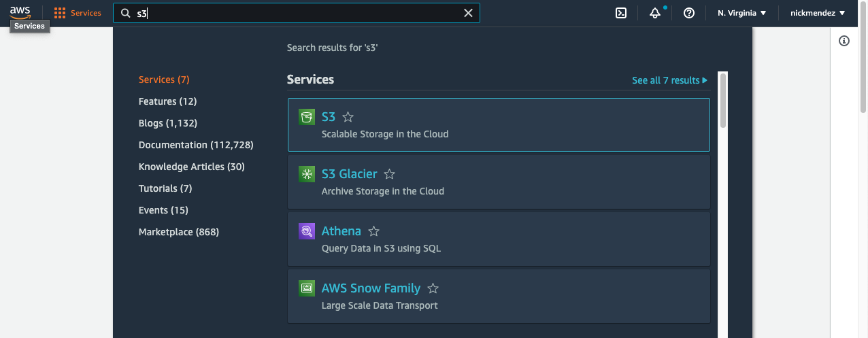Click the "Search results for 's3'" text
868x338 pixels.
332,48
